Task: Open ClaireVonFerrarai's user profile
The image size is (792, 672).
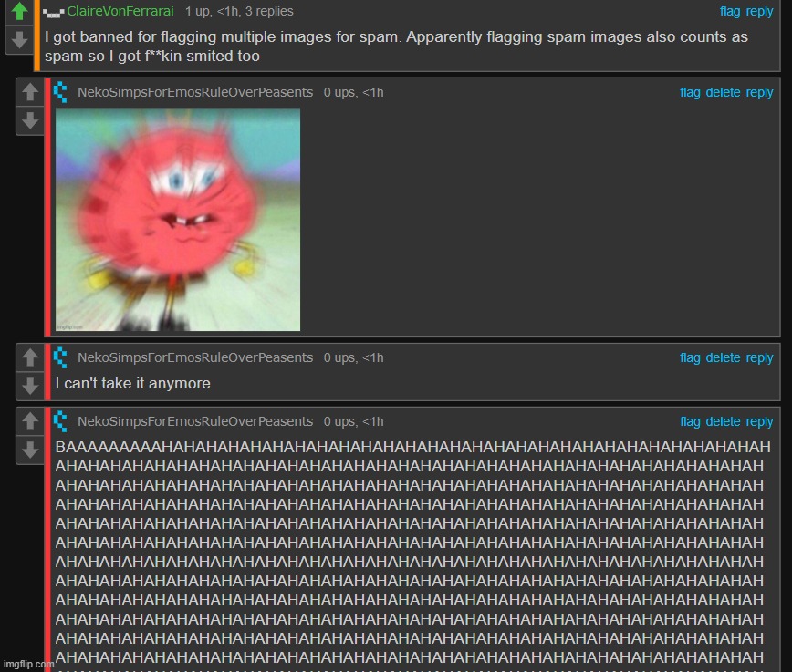Action: coord(120,11)
